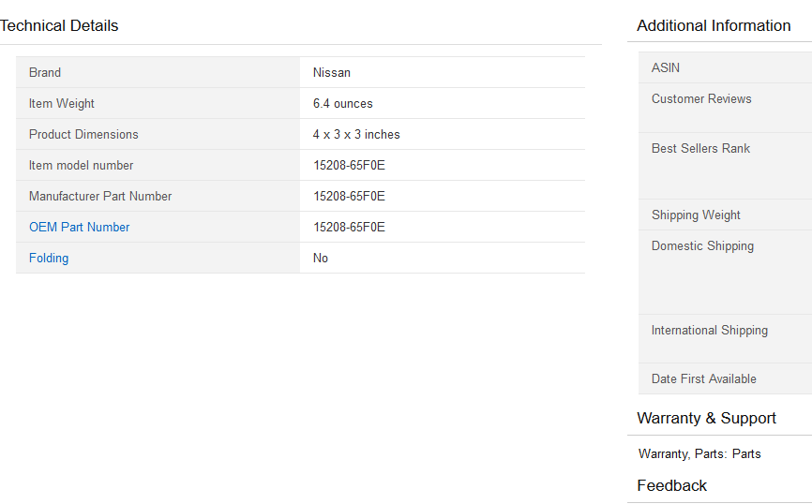Viewport: 812px width, 504px height.
Task: Click the Warranty & Support heading
Action: point(706,418)
